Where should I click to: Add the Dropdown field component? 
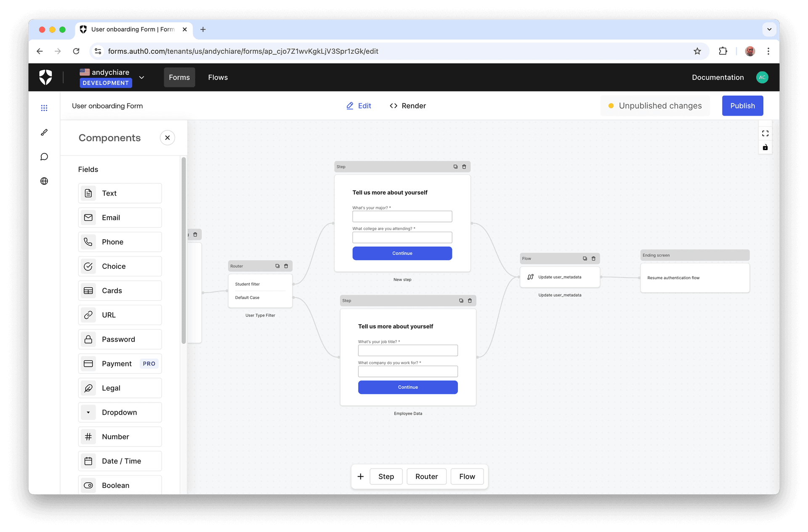click(x=120, y=413)
